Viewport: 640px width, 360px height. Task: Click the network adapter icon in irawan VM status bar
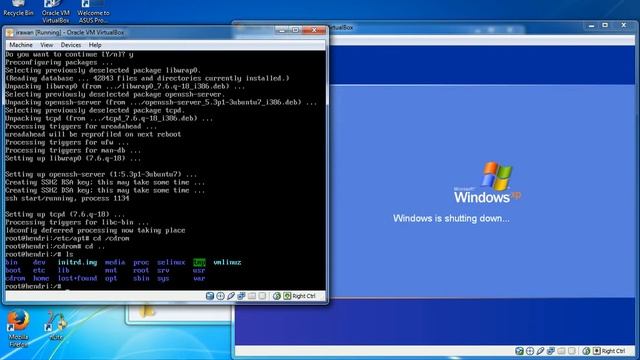pos(242,296)
